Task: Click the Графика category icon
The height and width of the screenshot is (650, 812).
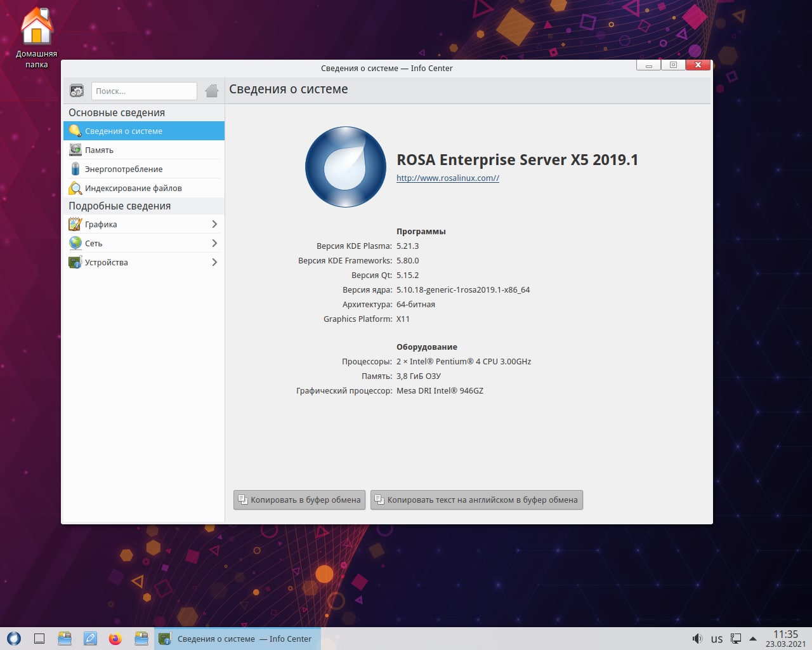Action: point(75,224)
